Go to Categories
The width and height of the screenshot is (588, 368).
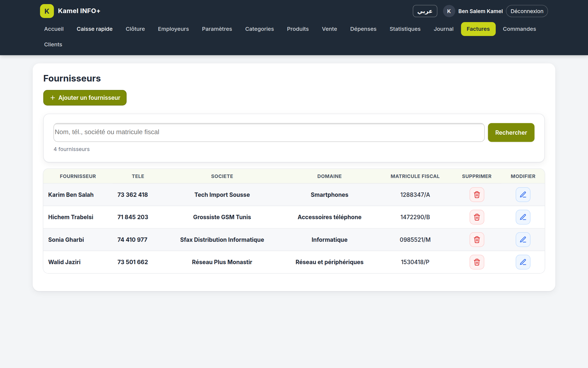click(x=259, y=29)
